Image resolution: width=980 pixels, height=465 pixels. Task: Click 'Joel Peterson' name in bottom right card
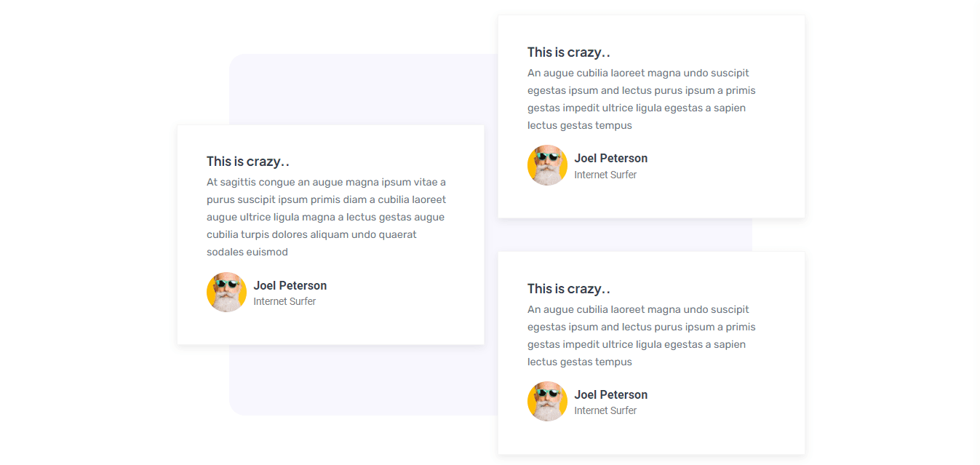pos(611,394)
